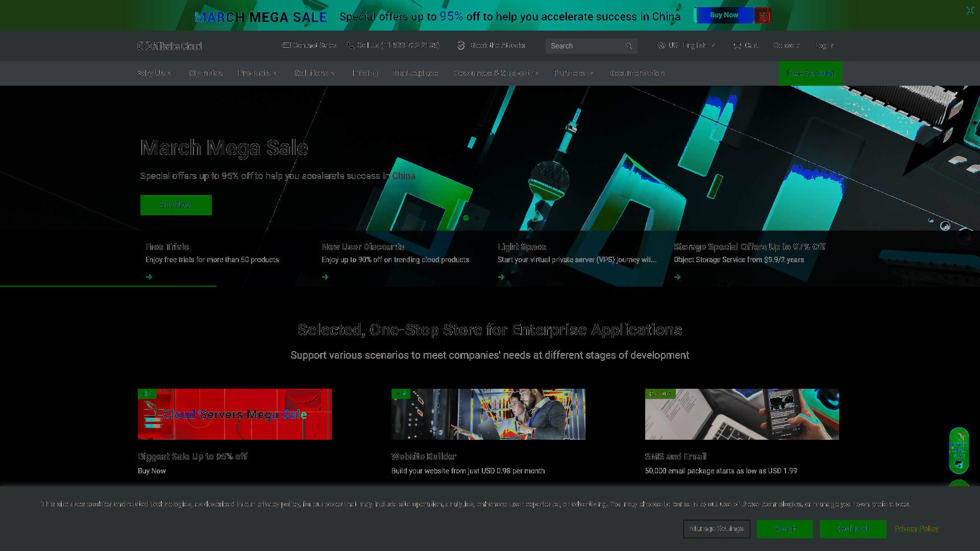980x551 pixels.
Task: Open the shopping Cart icon
Action: (x=737, y=45)
